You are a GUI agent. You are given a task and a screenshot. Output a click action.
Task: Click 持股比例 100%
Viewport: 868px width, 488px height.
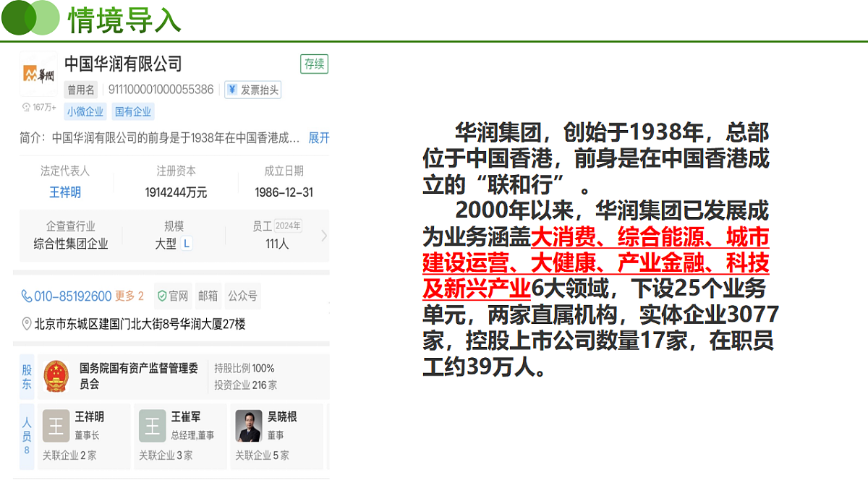tap(244, 368)
